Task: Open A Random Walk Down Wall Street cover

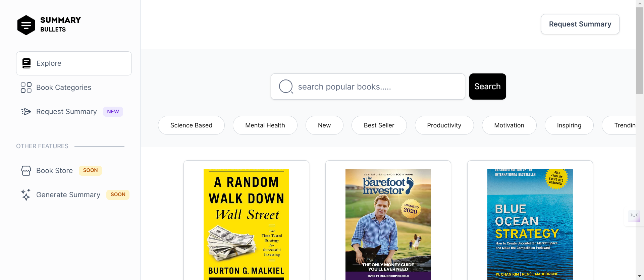Action: click(246, 224)
